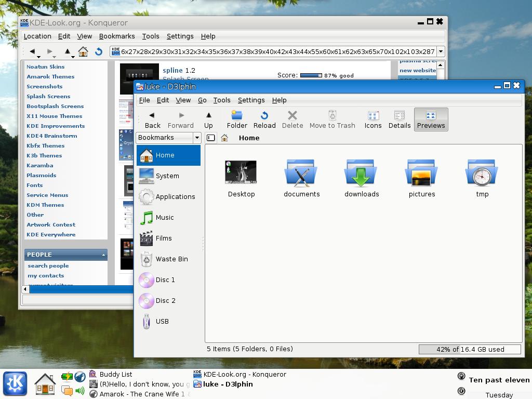Image resolution: width=532 pixels, height=399 pixels.
Task: Open the KDE K menu launcher
Action: pyautogui.click(x=15, y=384)
